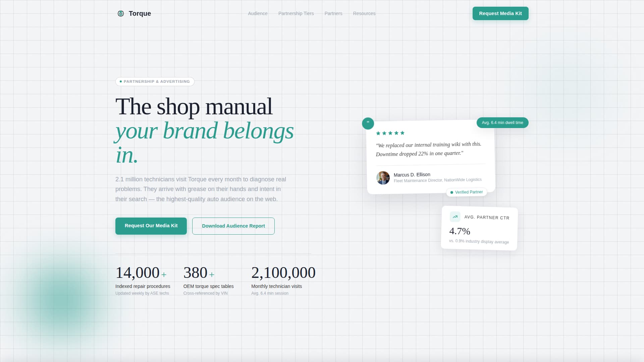
Task: Click 'The shop manual' headline
Action: coord(194,107)
